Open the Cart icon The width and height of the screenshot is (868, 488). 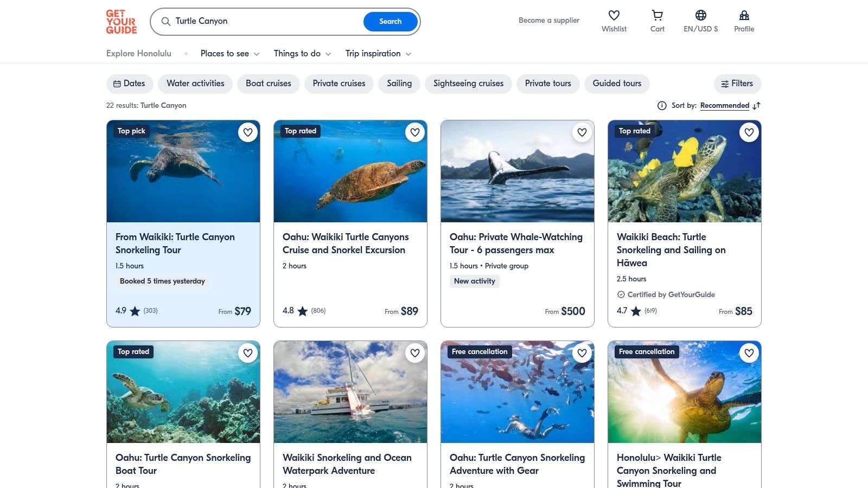click(657, 15)
